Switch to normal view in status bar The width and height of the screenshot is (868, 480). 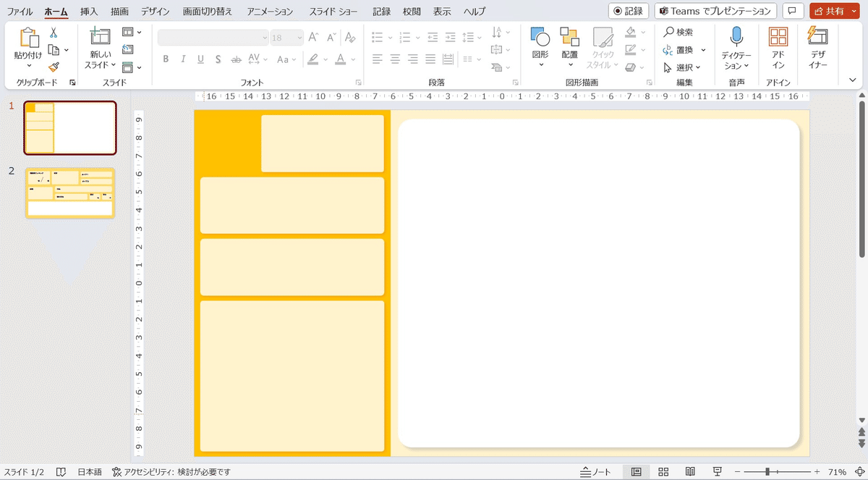(x=636, y=472)
